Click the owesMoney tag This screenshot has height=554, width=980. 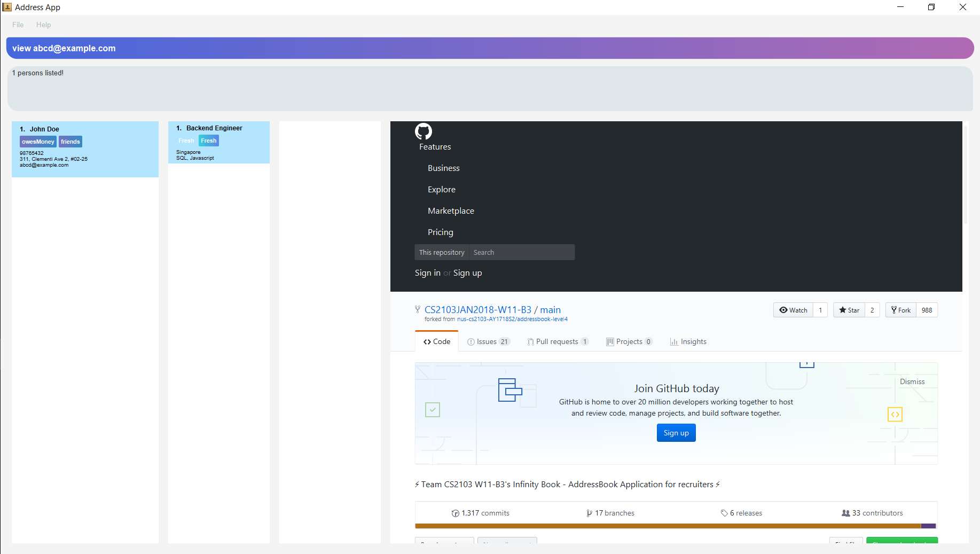pyautogui.click(x=38, y=142)
